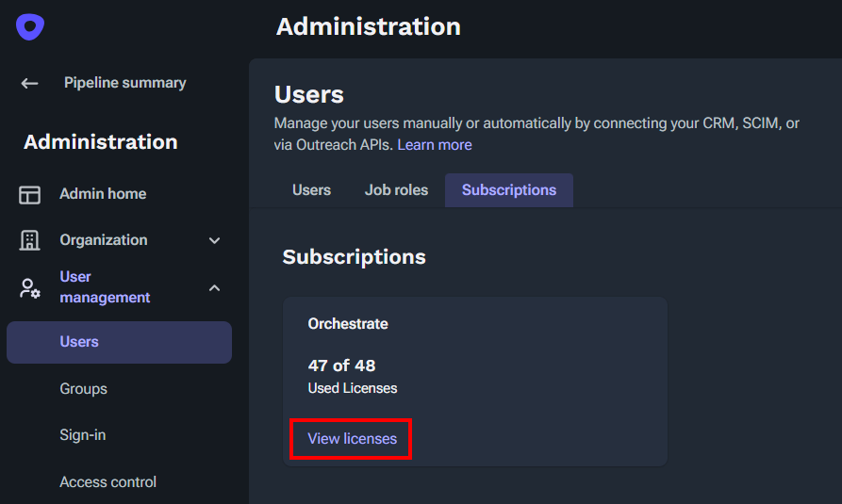Expand the Organization section chevron
Viewport: 842px width, 504px height.
tap(214, 240)
